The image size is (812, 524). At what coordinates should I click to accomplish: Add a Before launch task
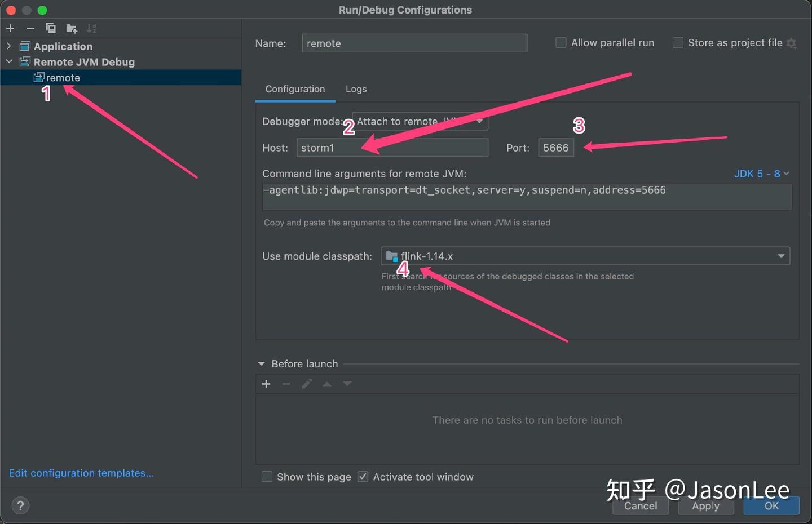(266, 384)
